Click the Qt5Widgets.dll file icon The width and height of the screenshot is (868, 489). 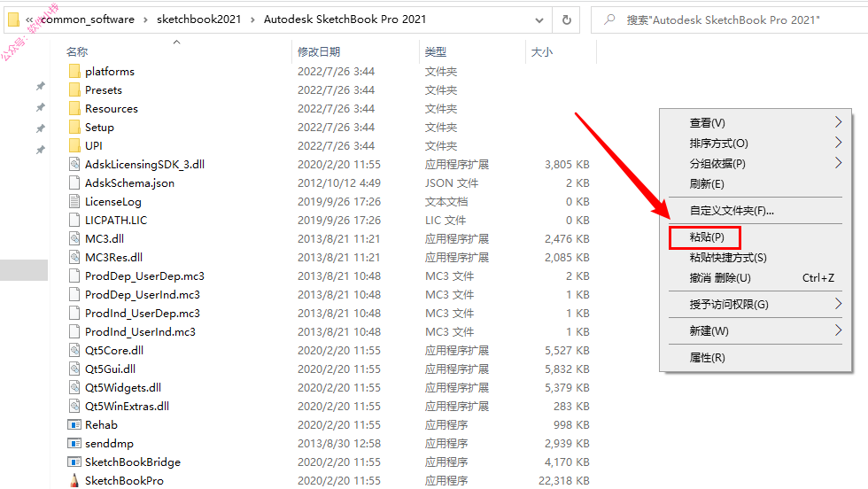pos(74,388)
